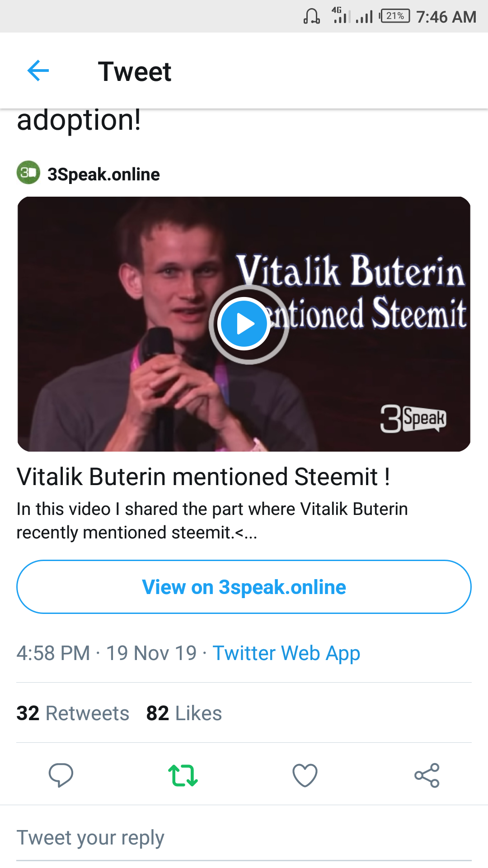Image resolution: width=488 pixels, height=868 pixels.
Task: Open the video card title text
Action: (203, 476)
